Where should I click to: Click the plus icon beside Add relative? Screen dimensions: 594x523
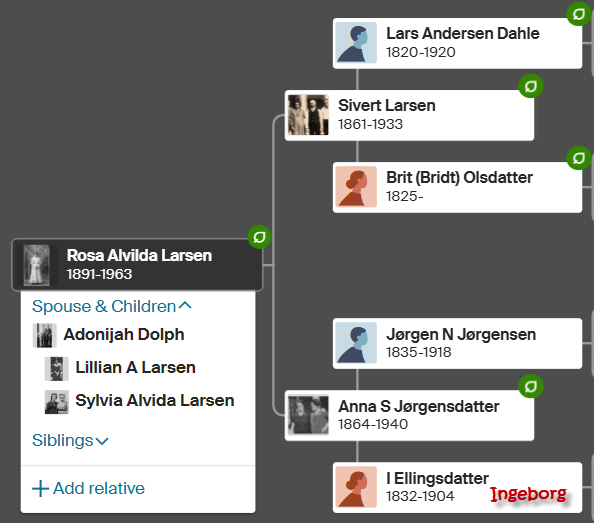(41, 489)
